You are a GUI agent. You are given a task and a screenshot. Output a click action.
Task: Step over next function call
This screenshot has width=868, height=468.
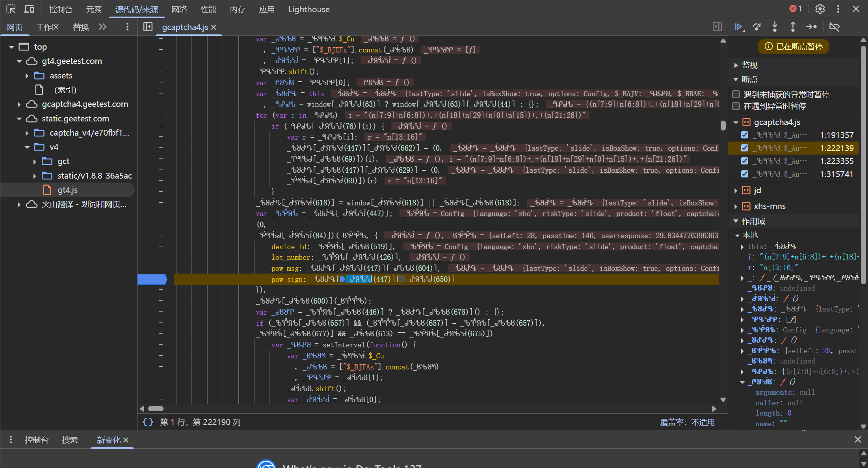(756, 27)
